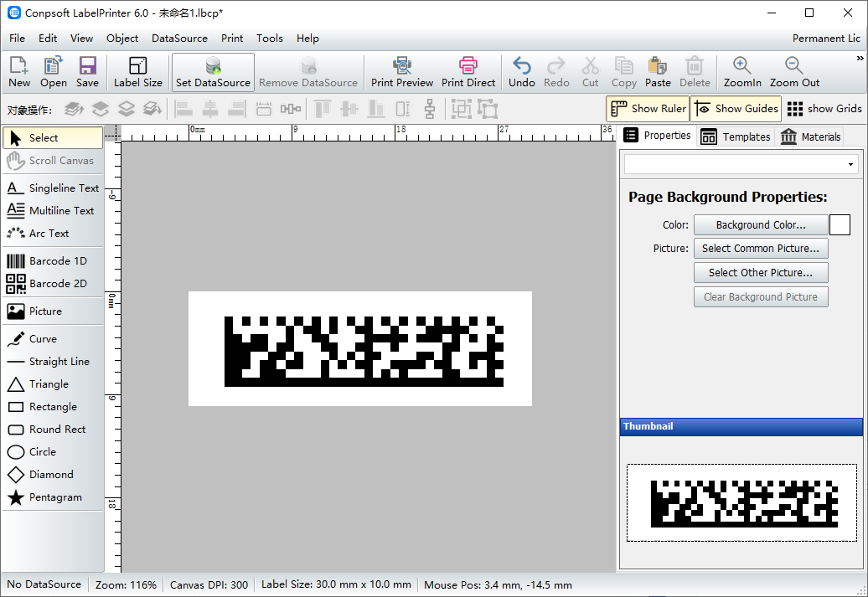Open a label file with Open icon
This screenshot has width=868, height=597.
click(x=53, y=72)
